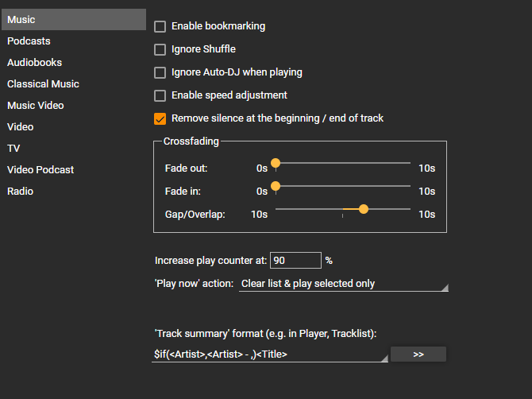Click the Fade in slider handle
The image size is (532, 399).
point(276,186)
